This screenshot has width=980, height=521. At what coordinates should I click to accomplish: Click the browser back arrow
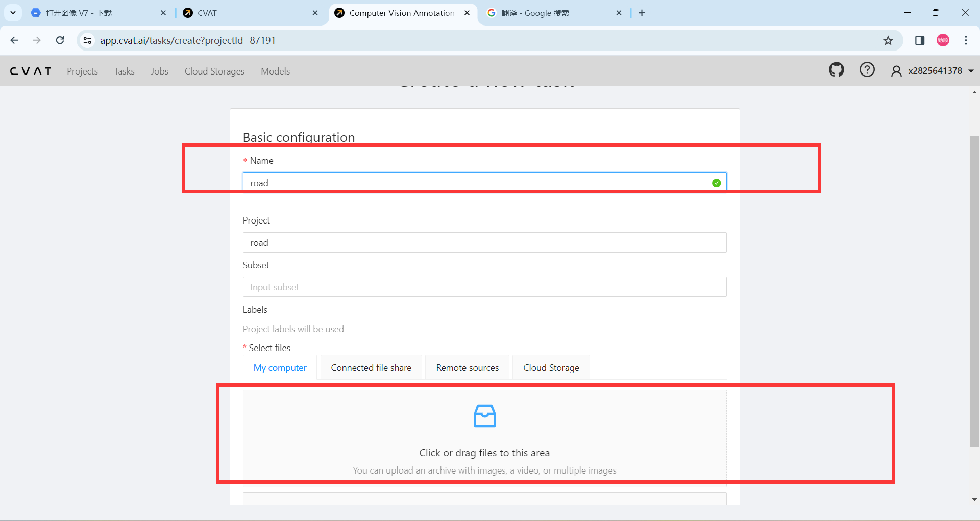tap(14, 40)
